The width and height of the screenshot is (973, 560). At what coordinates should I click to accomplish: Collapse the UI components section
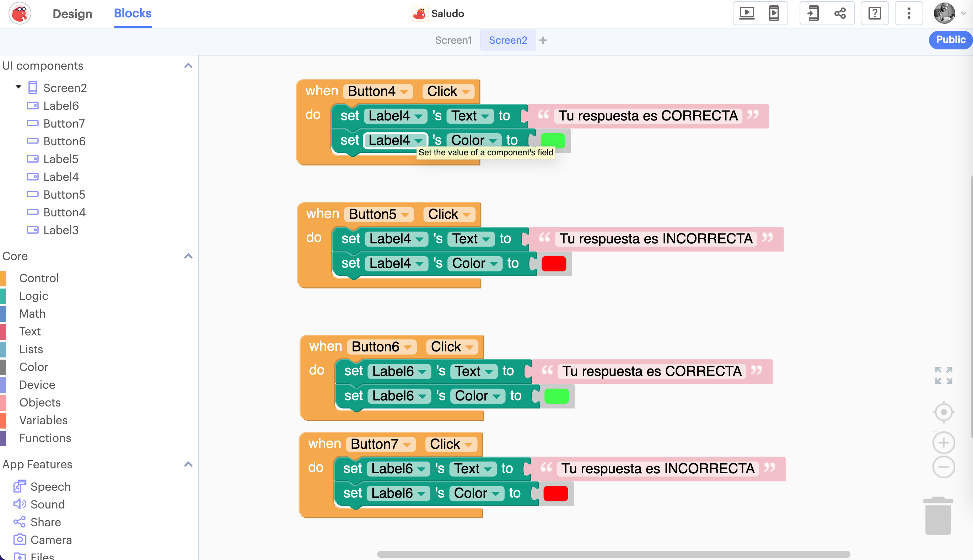(x=188, y=66)
